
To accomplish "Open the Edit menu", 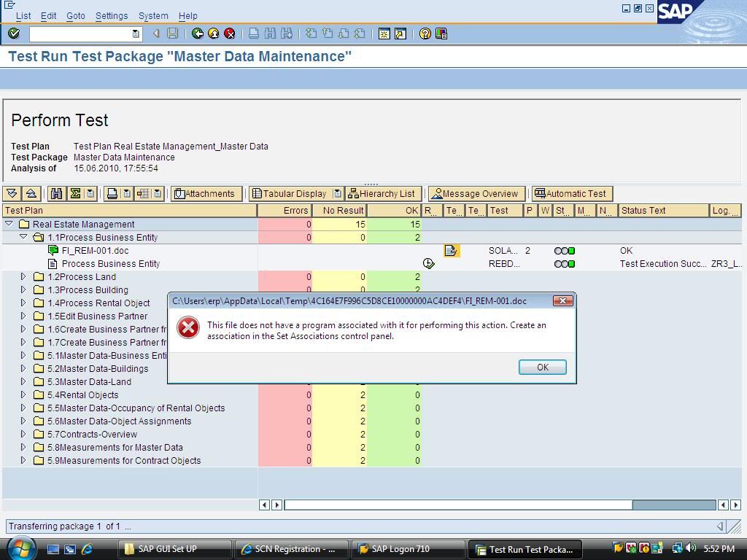I will pos(49,16).
